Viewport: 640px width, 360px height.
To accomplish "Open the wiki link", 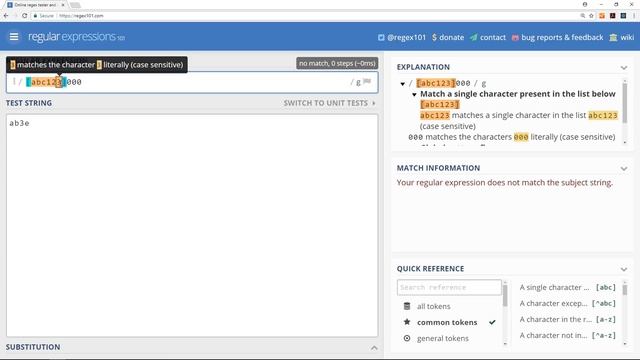I will 622,37.
